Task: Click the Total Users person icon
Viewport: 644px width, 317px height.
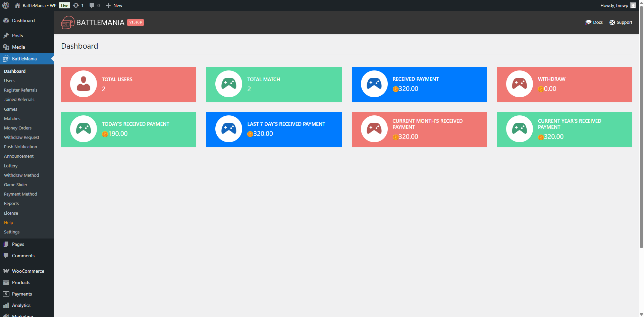Action: (x=84, y=84)
